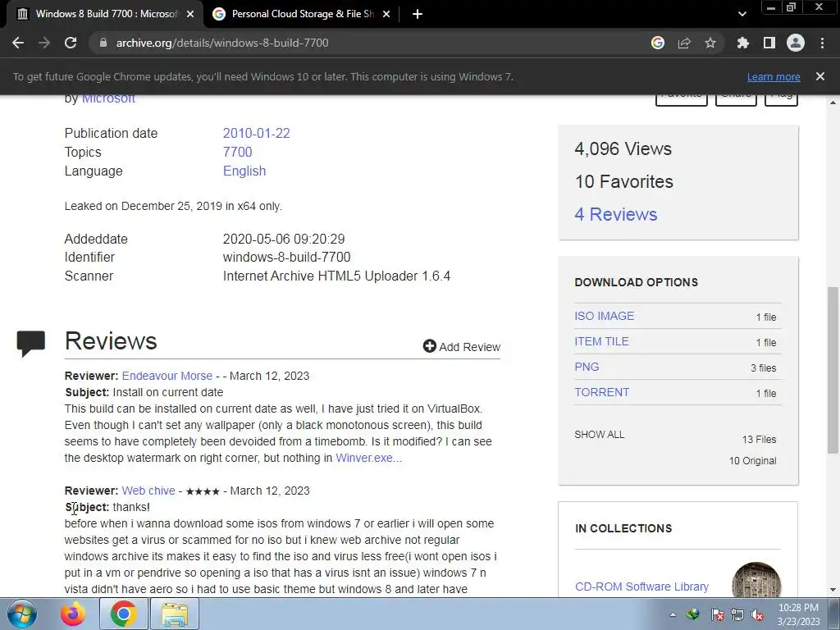
Task: Close the Windows 8 Build 7700 tab
Action: (190, 14)
